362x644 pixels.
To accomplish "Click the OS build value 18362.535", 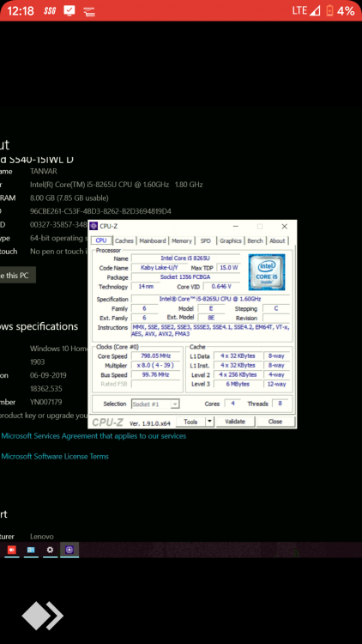I will pos(46,388).
